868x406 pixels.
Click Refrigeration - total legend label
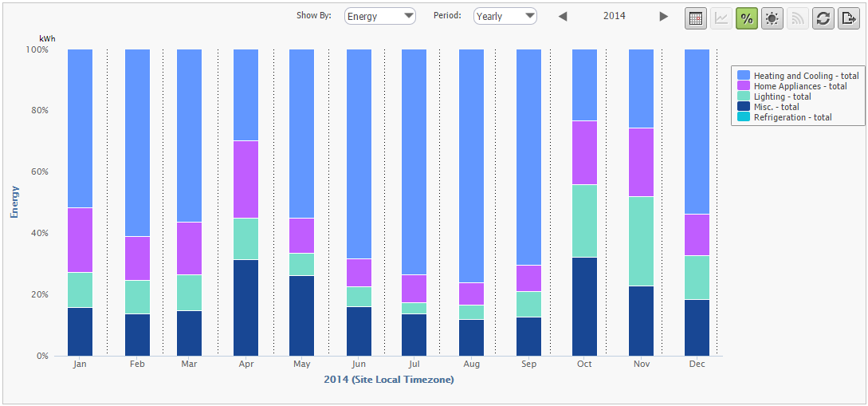[x=792, y=117]
